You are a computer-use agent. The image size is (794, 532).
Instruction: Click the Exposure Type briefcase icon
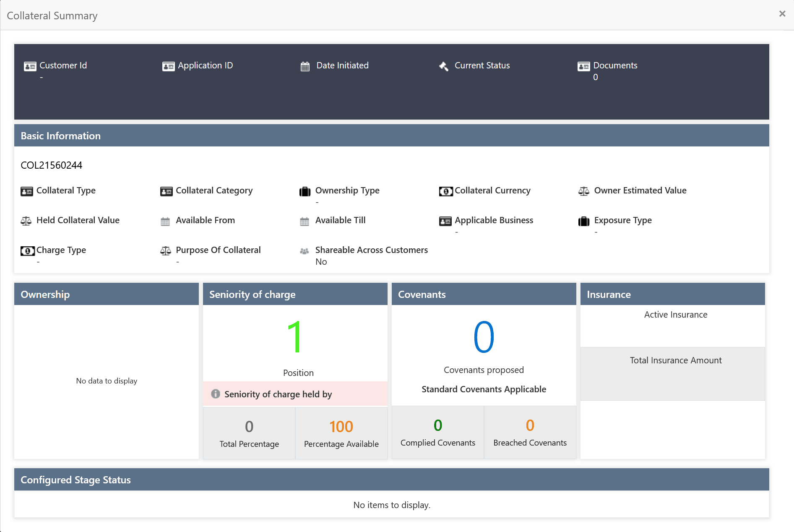pos(584,221)
